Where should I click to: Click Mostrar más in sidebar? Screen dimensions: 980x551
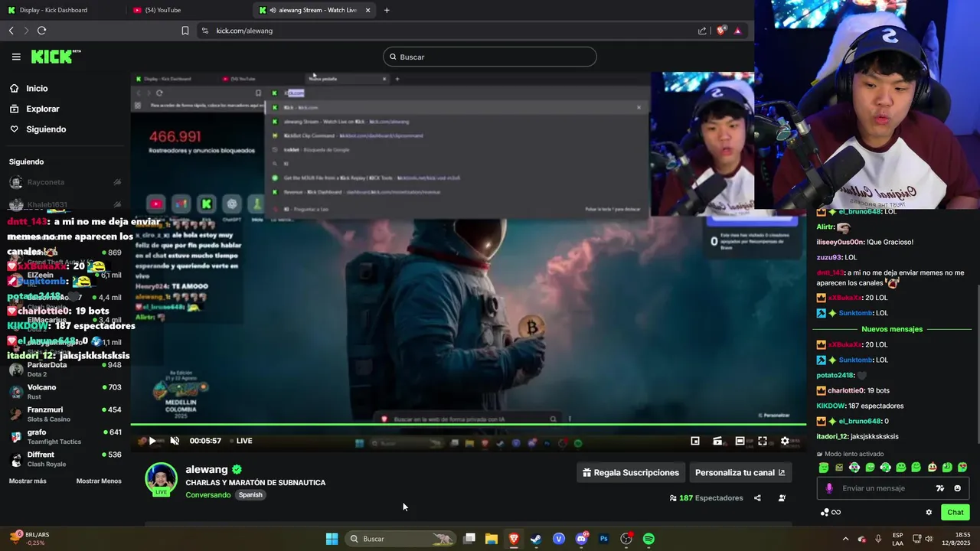[28, 481]
